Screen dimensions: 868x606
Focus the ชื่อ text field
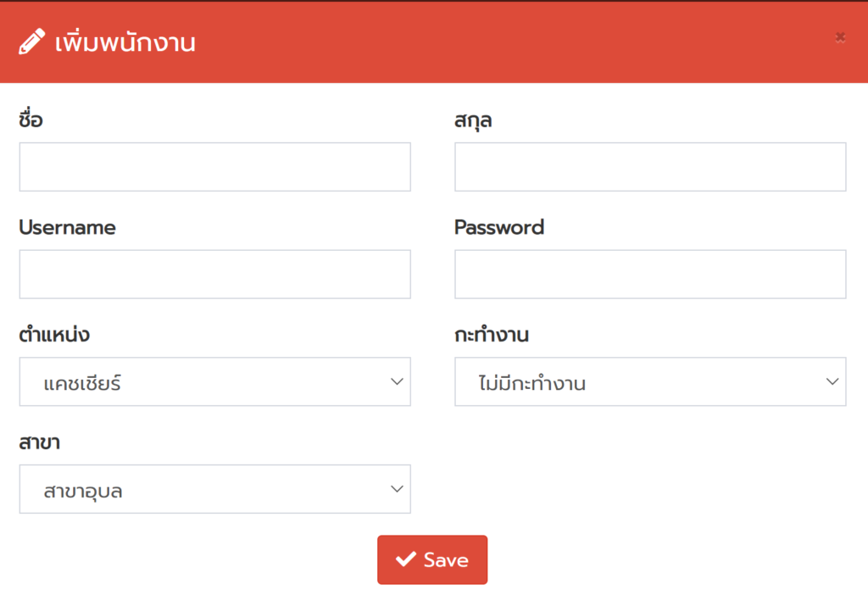tap(214, 167)
